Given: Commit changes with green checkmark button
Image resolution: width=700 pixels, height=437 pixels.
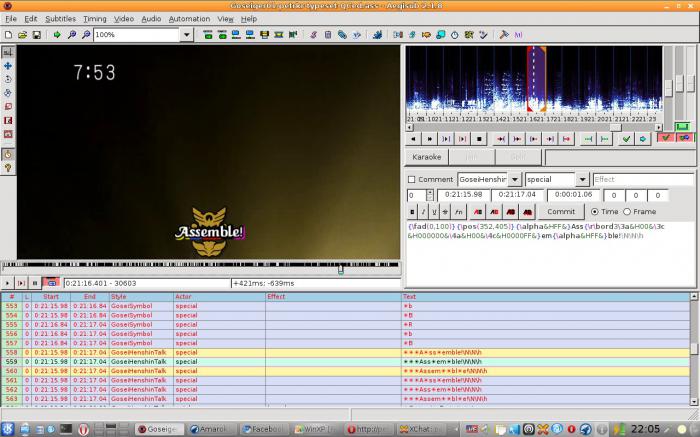Looking at the screenshot, I should [626, 139].
